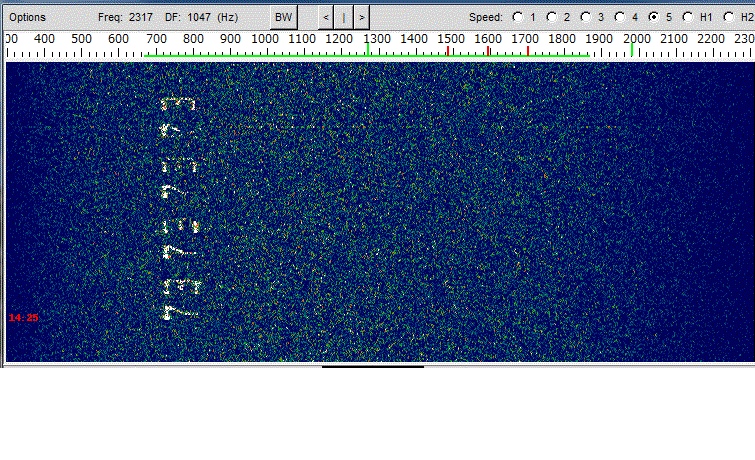Viewport: 755px width, 460px height.
Task: Select speed 1 radio button
Action: coord(517,17)
